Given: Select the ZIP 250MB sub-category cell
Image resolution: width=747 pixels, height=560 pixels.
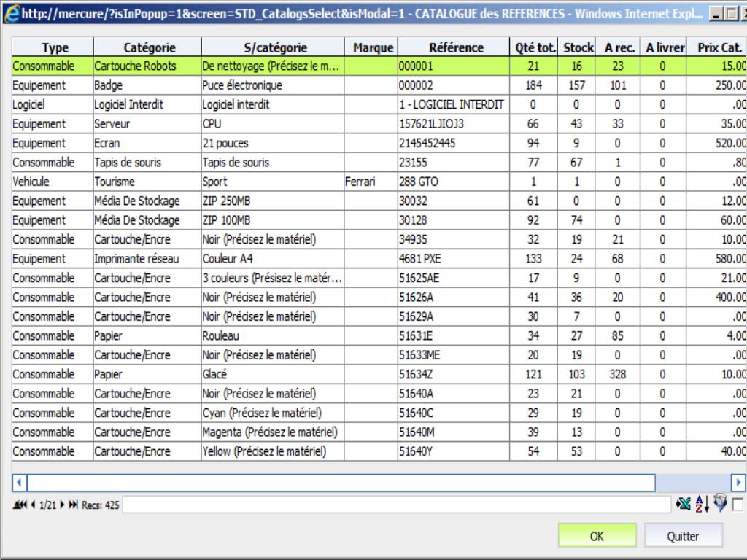Looking at the screenshot, I should (x=273, y=201).
